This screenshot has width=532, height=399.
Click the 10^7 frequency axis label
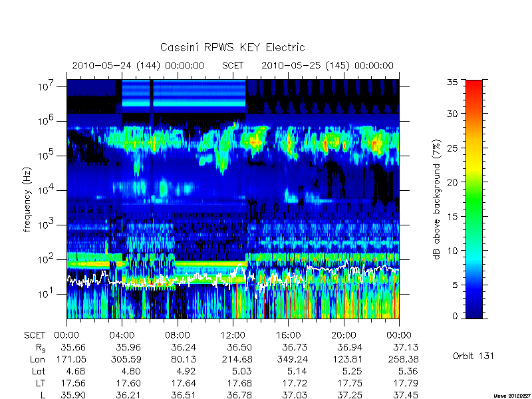click(x=45, y=86)
